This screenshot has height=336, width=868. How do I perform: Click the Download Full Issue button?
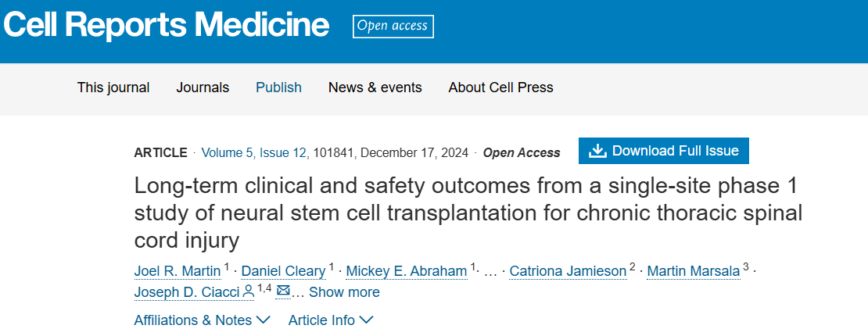[663, 151]
